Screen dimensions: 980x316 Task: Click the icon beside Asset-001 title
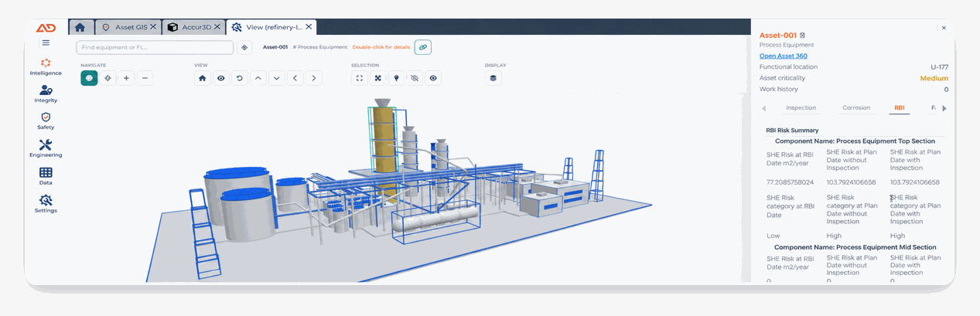(802, 36)
